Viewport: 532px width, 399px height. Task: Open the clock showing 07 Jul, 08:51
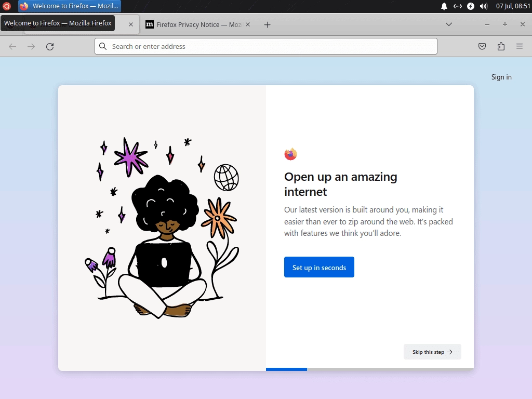[x=513, y=6]
